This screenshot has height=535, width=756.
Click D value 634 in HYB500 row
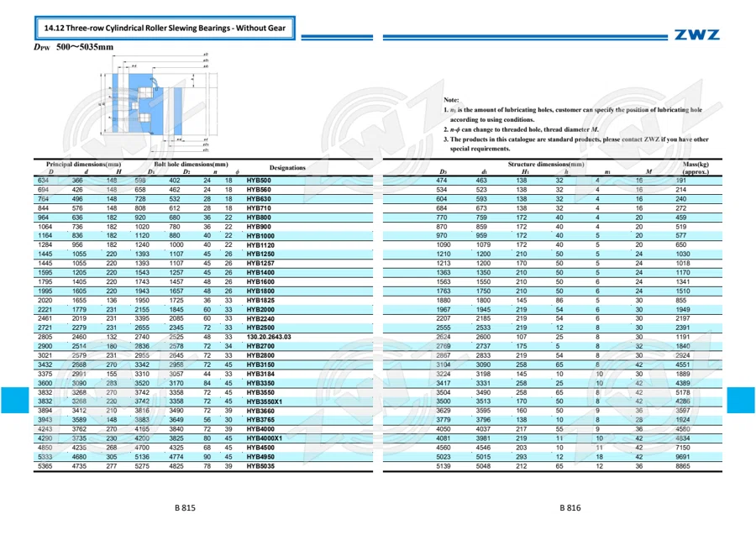point(43,181)
